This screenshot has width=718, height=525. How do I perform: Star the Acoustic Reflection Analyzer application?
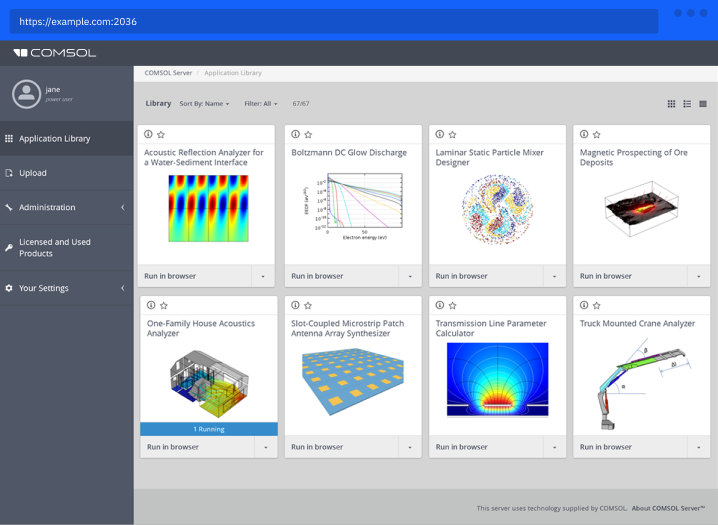pyautogui.click(x=161, y=135)
